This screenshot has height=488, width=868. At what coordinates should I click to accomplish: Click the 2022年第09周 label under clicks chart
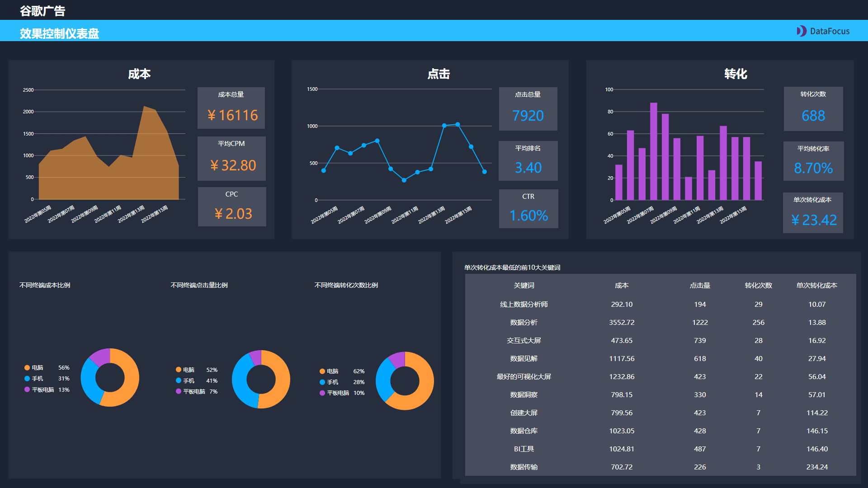pyautogui.click(x=378, y=215)
